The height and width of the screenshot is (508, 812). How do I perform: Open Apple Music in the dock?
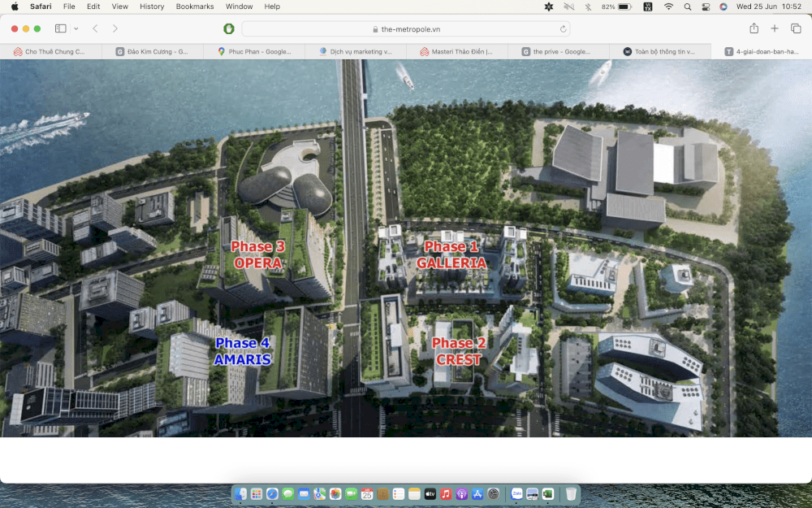point(446,493)
